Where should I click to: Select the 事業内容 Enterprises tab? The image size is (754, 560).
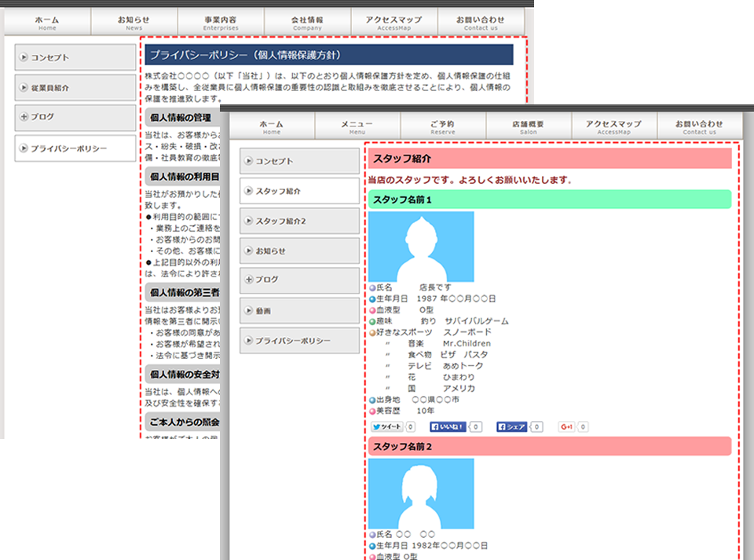(221, 23)
